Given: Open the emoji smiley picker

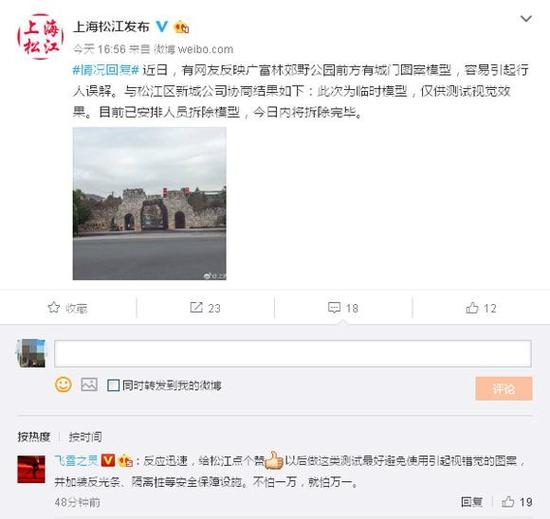Looking at the screenshot, I should [x=63, y=384].
